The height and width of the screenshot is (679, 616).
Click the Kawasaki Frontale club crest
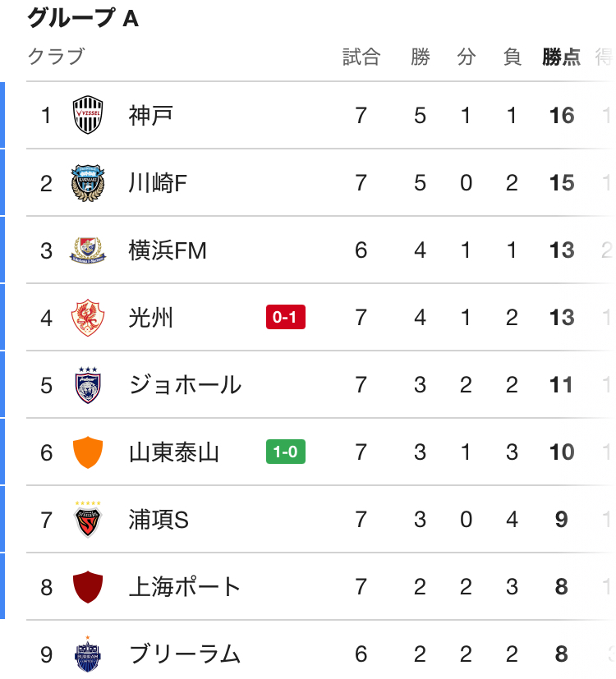coord(87,182)
